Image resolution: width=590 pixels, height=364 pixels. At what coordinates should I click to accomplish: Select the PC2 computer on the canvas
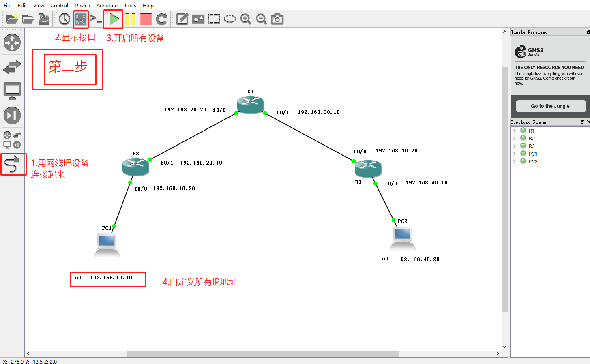tap(403, 238)
